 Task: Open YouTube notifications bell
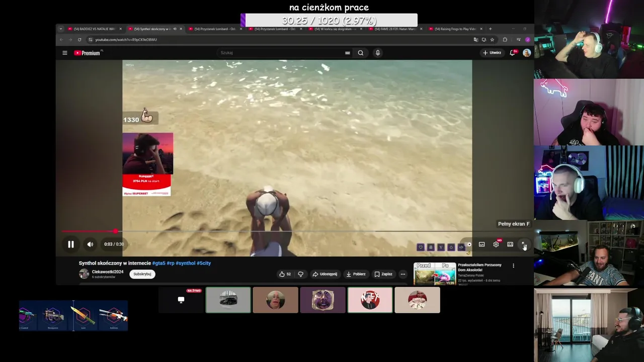click(513, 53)
